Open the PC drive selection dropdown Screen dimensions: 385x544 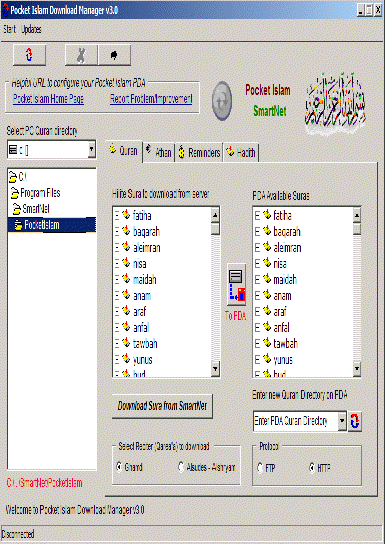coord(92,150)
